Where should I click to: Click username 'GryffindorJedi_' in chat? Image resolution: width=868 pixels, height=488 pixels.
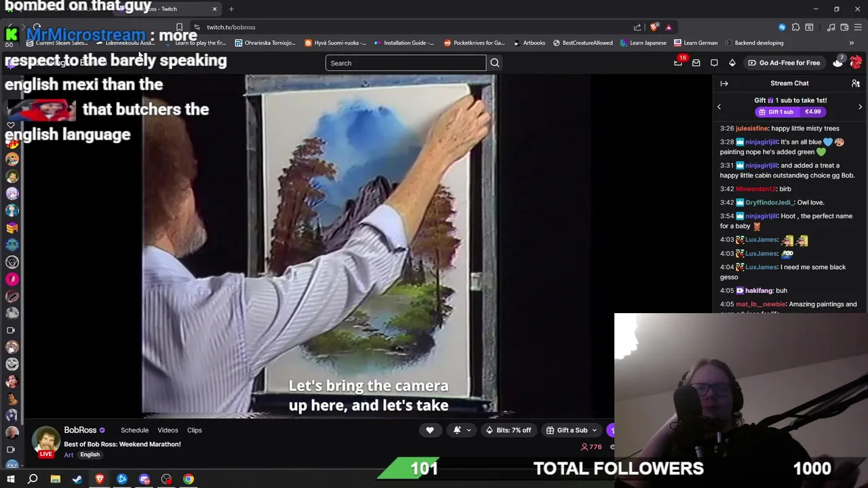coord(768,203)
